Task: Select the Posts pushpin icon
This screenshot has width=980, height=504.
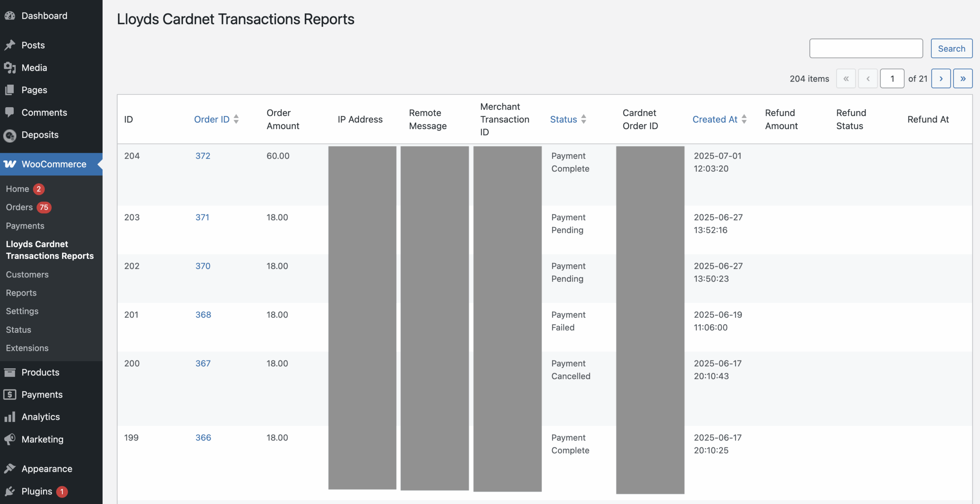Action: tap(10, 45)
